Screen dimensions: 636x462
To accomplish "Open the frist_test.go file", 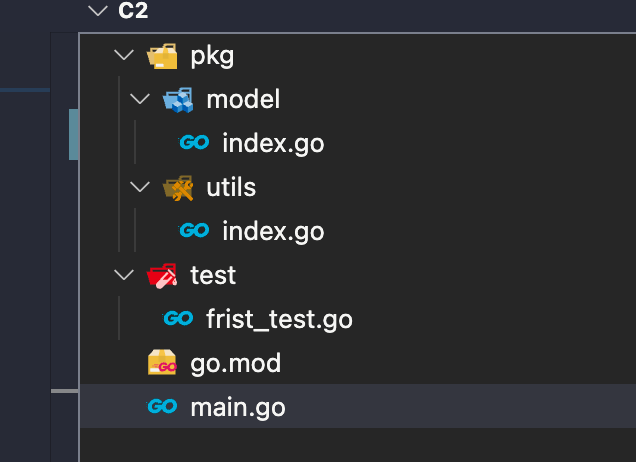I will click(279, 319).
